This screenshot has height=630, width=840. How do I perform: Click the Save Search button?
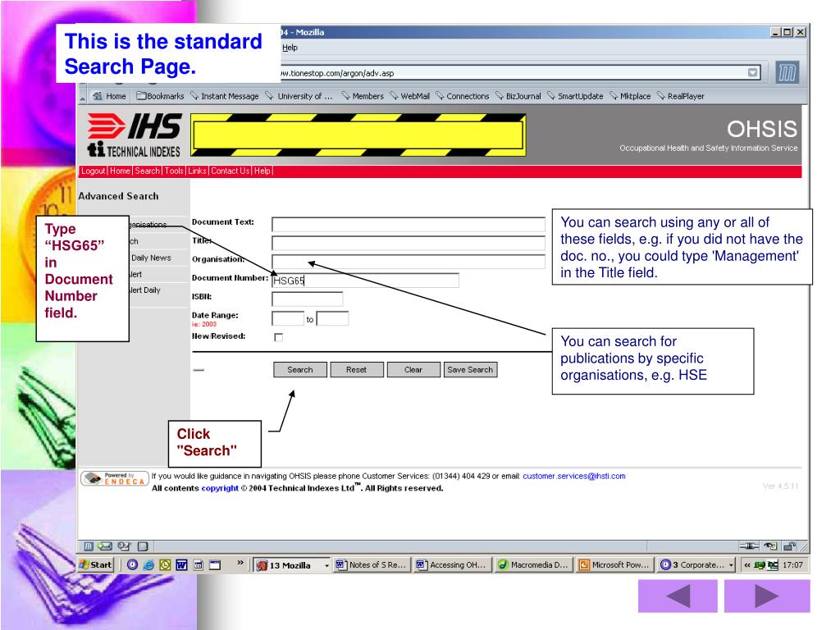click(470, 370)
